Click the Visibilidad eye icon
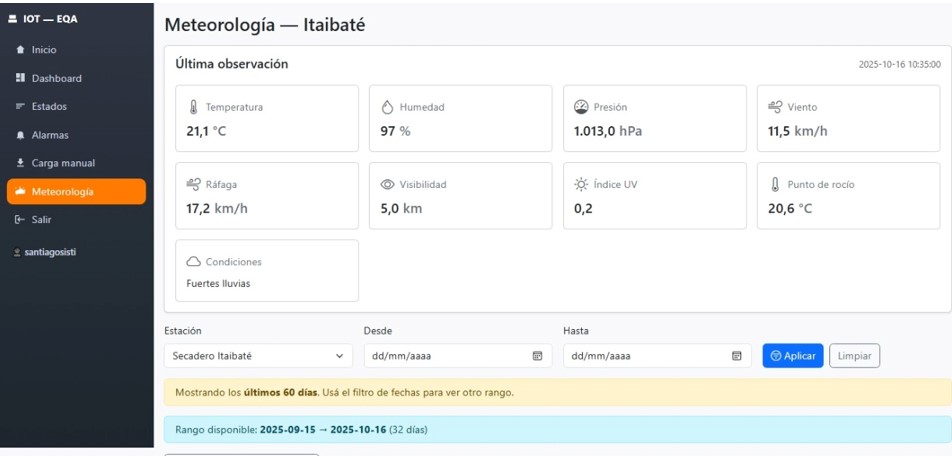Image resolution: width=952 pixels, height=456 pixels. (387, 184)
